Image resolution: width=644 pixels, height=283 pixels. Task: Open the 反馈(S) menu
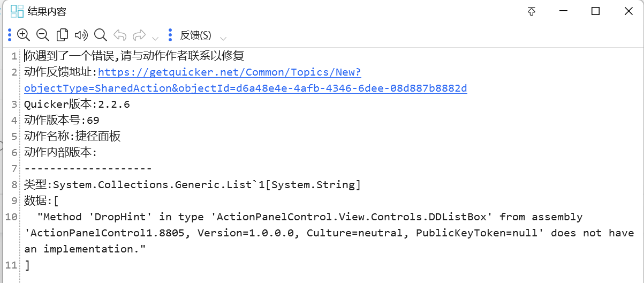pyautogui.click(x=195, y=35)
